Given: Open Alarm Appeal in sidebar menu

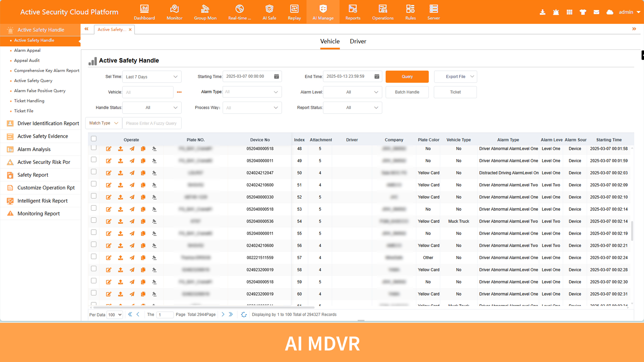Looking at the screenshot, I should pyautogui.click(x=27, y=50).
